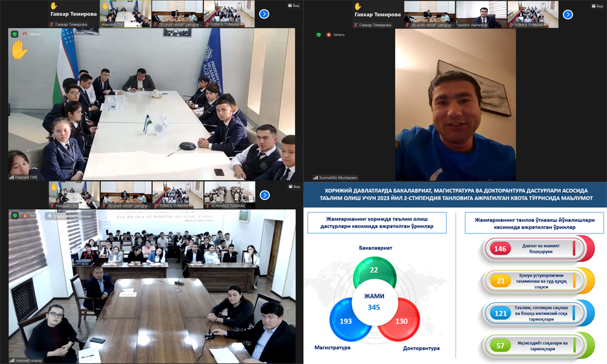Click the muted mic icon on KONIMEX TUMANI thumbnail
This screenshot has height=364, width=607.
[x=208, y=206]
